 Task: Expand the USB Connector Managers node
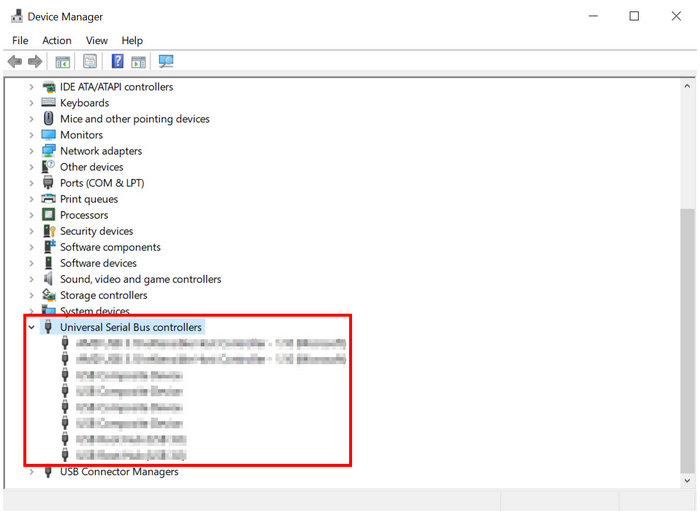pyautogui.click(x=31, y=472)
